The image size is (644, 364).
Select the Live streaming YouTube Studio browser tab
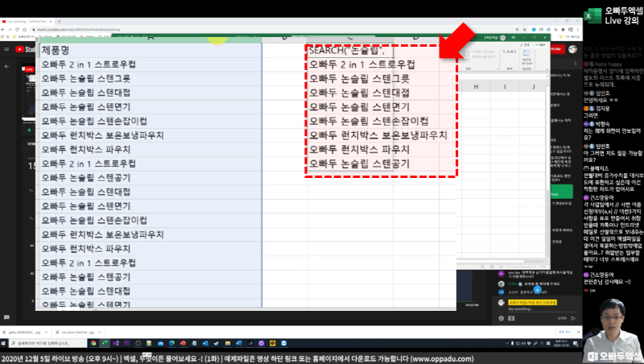pos(27,21)
